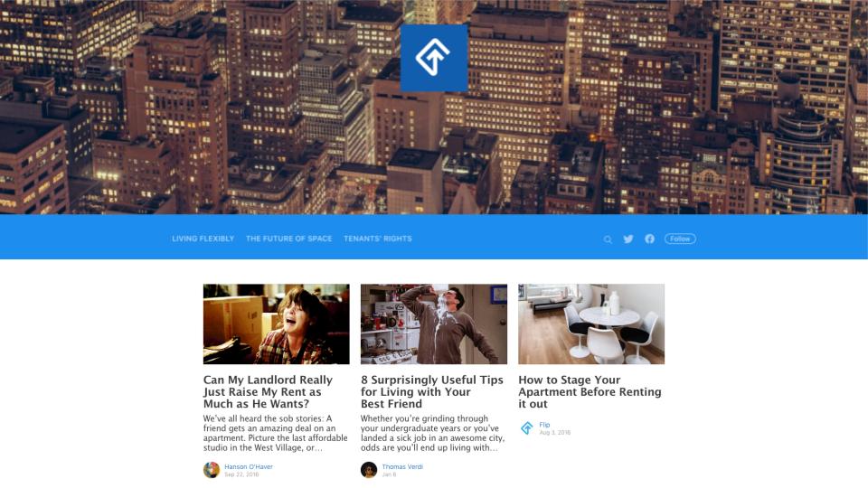Go to the Tenants' Rights section
Image resolution: width=868 pixels, height=488 pixels.
(378, 239)
